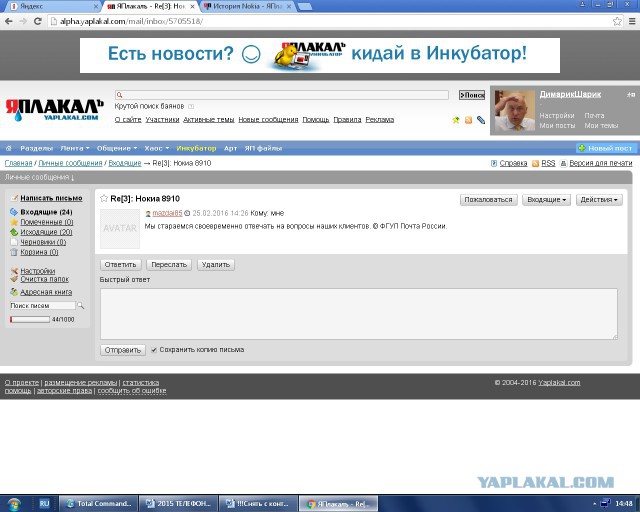Click the paperclip icon in header
The height and width of the screenshot is (512, 640).
pyautogui.click(x=481, y=120)
